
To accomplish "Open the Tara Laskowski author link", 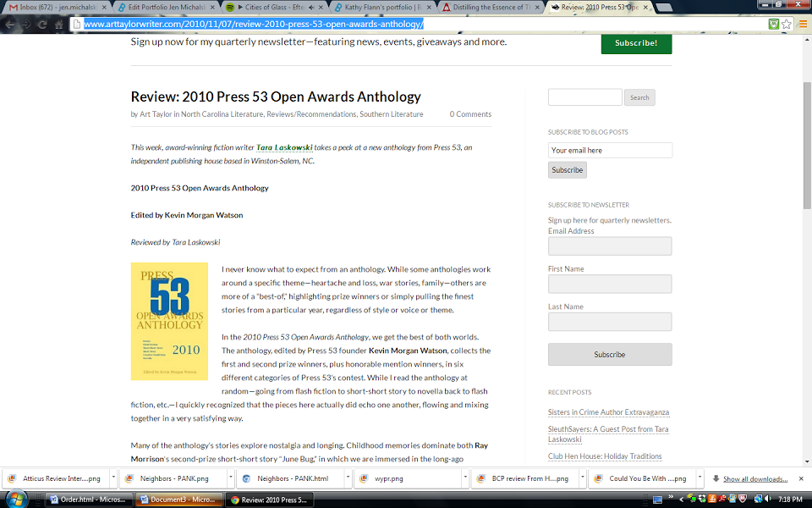I will tap(284, 147).
